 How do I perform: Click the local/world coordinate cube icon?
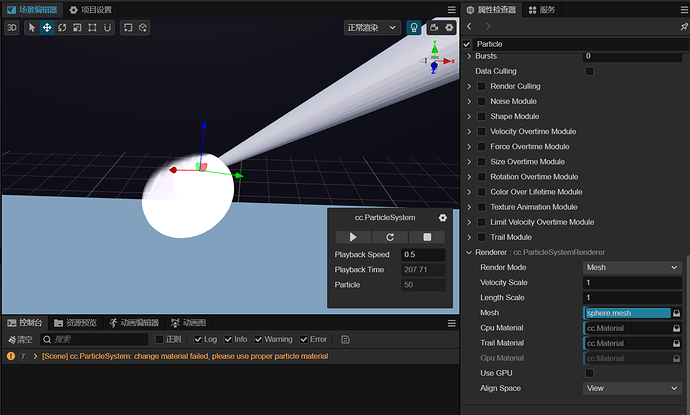(x=143, y=28)
